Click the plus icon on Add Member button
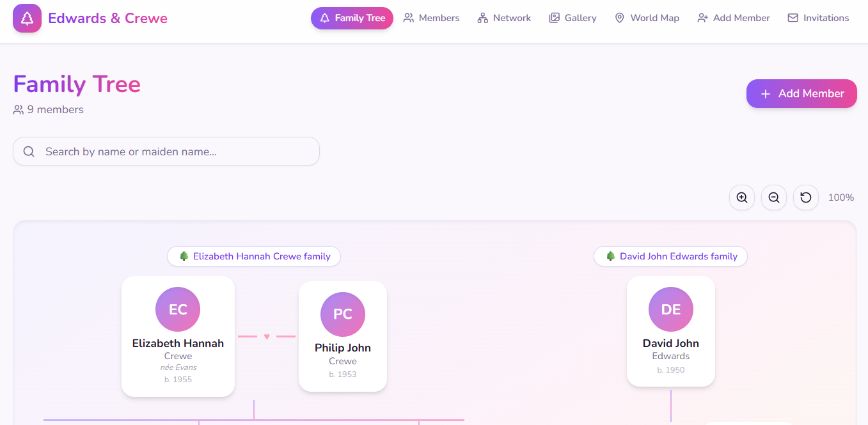 pos(765,94)
